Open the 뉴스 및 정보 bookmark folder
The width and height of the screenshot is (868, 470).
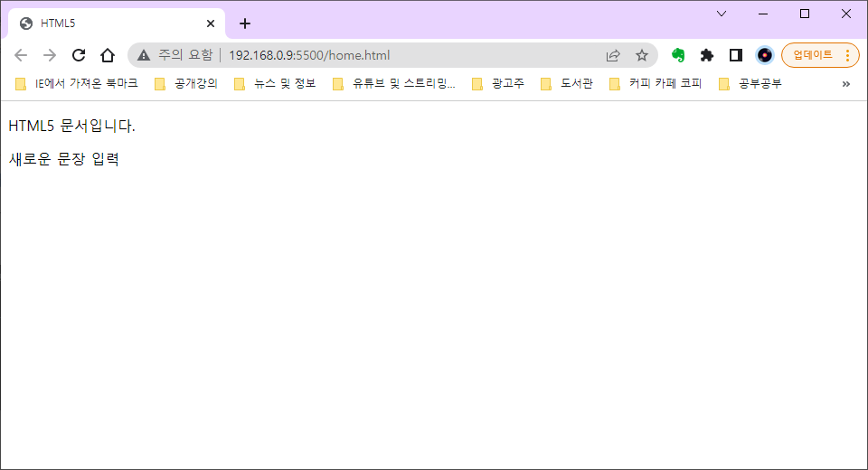[275, 83]
